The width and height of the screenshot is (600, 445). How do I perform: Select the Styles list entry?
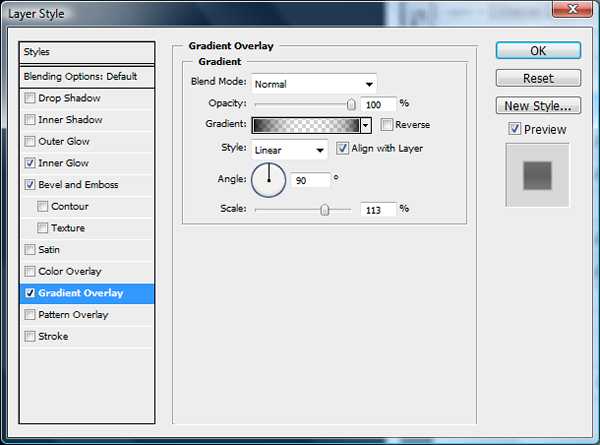click(x=87, y=52)
